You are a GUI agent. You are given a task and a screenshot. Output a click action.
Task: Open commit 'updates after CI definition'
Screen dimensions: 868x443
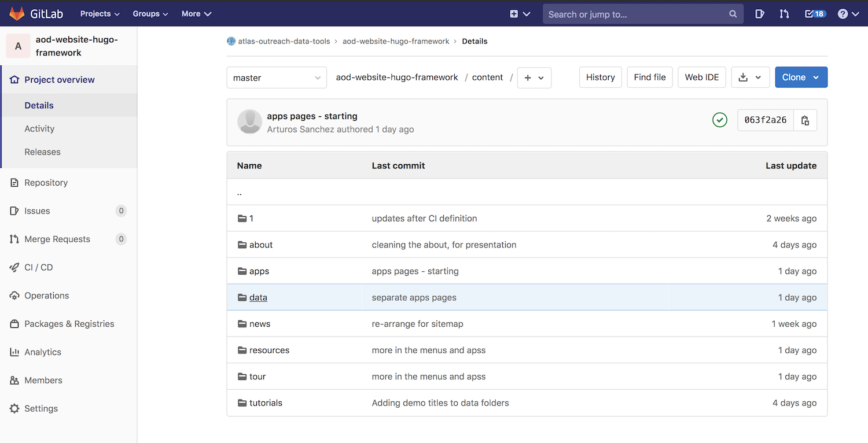coord(424,219)
